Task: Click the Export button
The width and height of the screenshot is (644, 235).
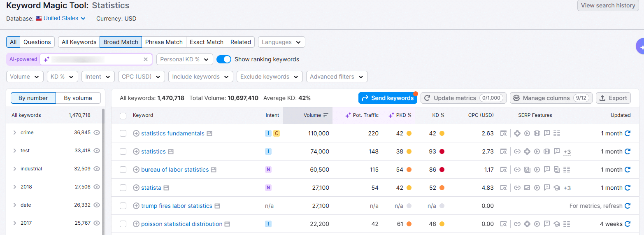Action: coord(613,98)
